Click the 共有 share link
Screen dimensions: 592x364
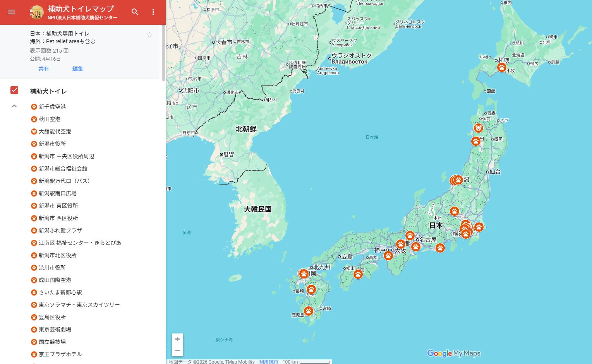[44, 69]
